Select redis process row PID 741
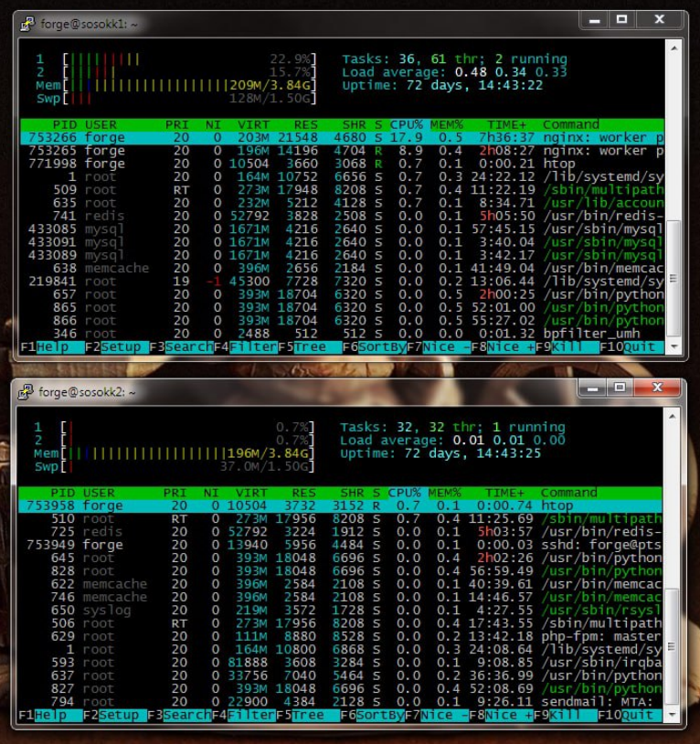 tap(342, 216)
